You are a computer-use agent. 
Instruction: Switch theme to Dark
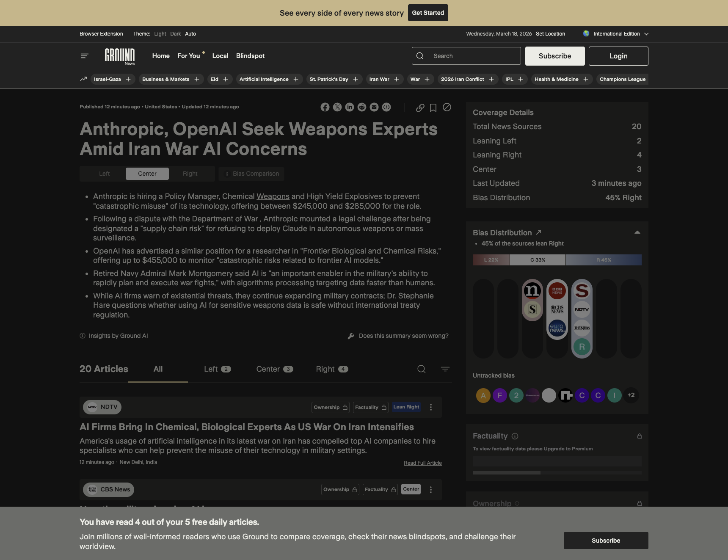pos(176,34)
